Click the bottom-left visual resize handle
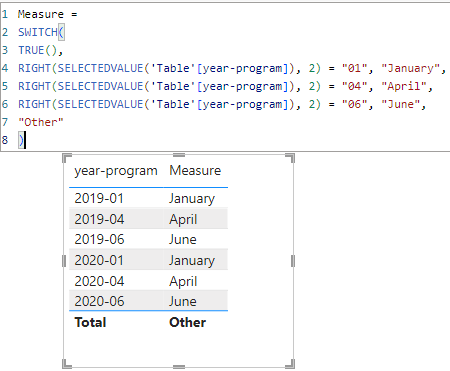The height and width of the screenshot is (371, 450). tap(67, 364)
